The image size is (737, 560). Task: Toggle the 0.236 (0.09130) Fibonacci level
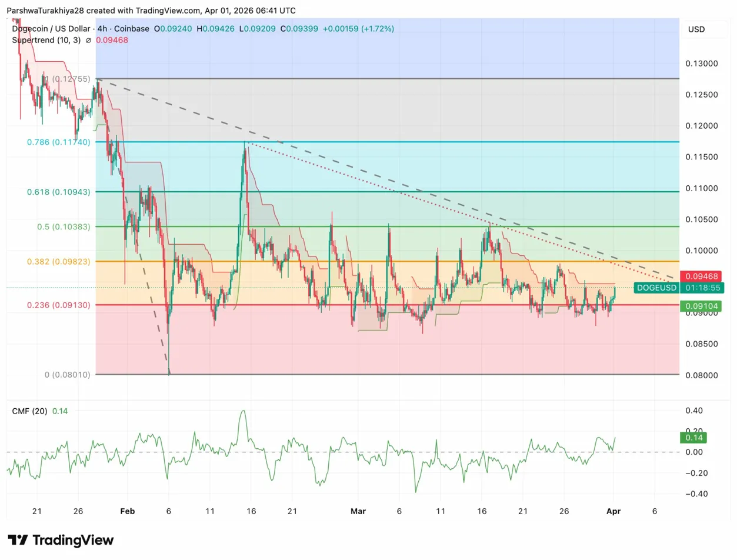point(58,305)
